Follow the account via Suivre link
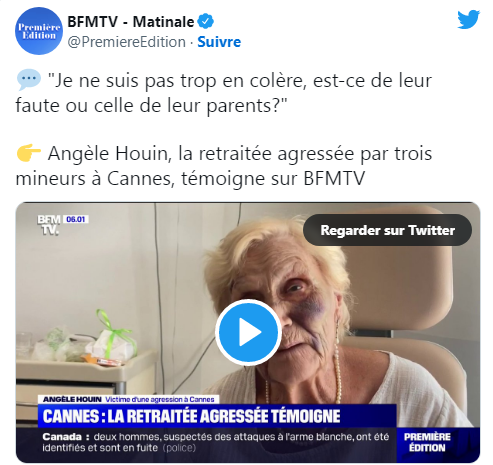Screen dimensions: 493x465 coord(219,42)
